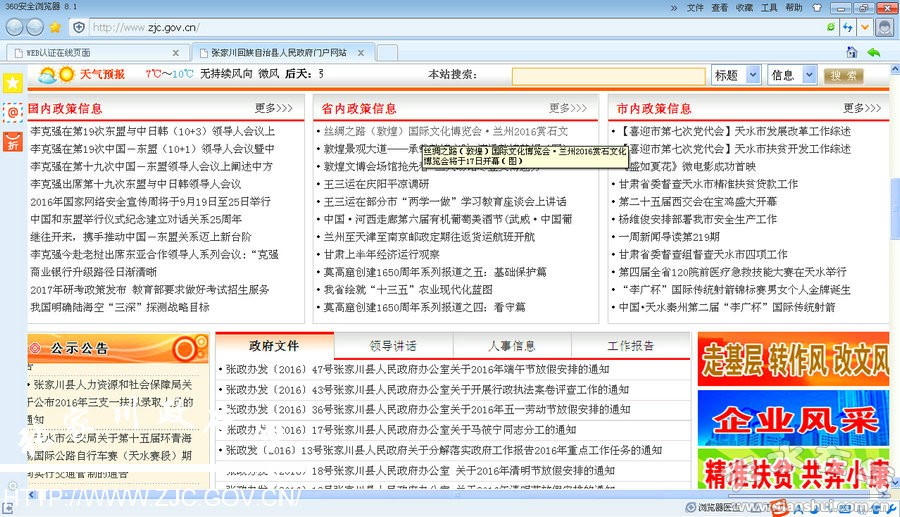Click the browser back arrow button
The image size is (900, 517).
click(13, 26)
